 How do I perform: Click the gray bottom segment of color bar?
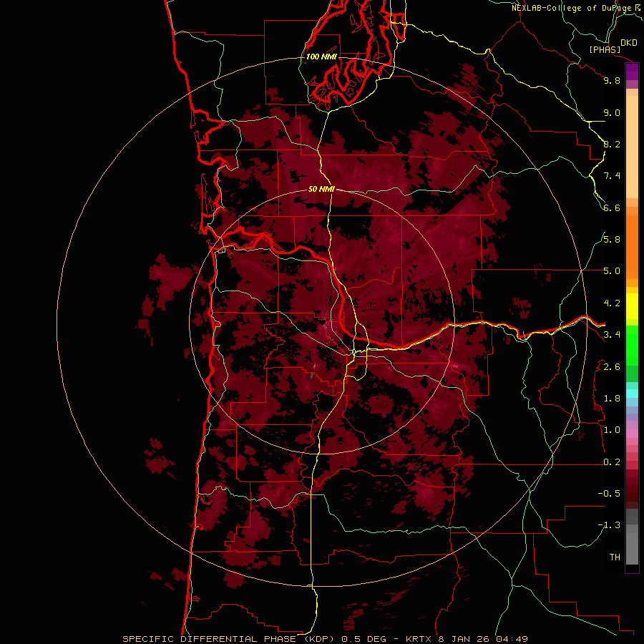pyautogui.click(x=632, y=546)
